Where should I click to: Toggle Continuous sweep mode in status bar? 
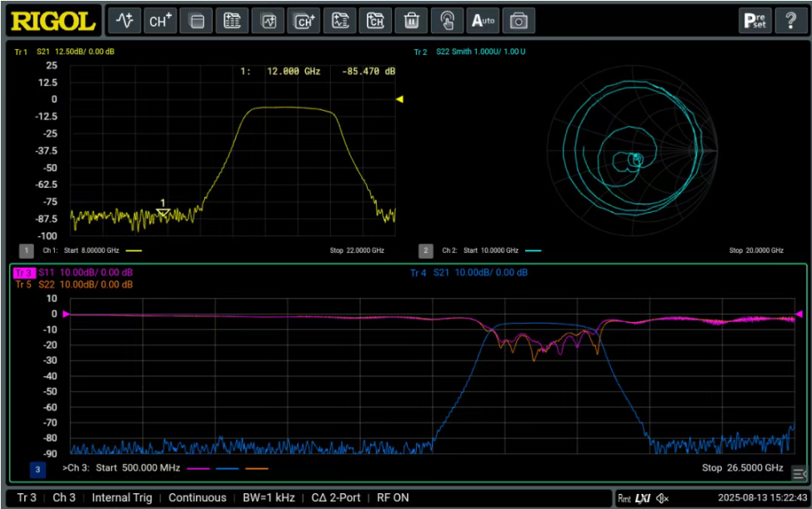tap(197, 497)
